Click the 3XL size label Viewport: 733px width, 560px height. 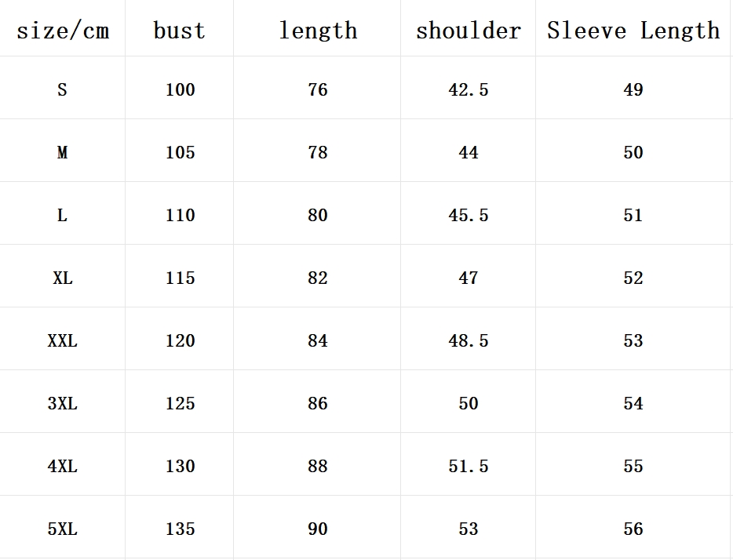(x=62, y=404)
